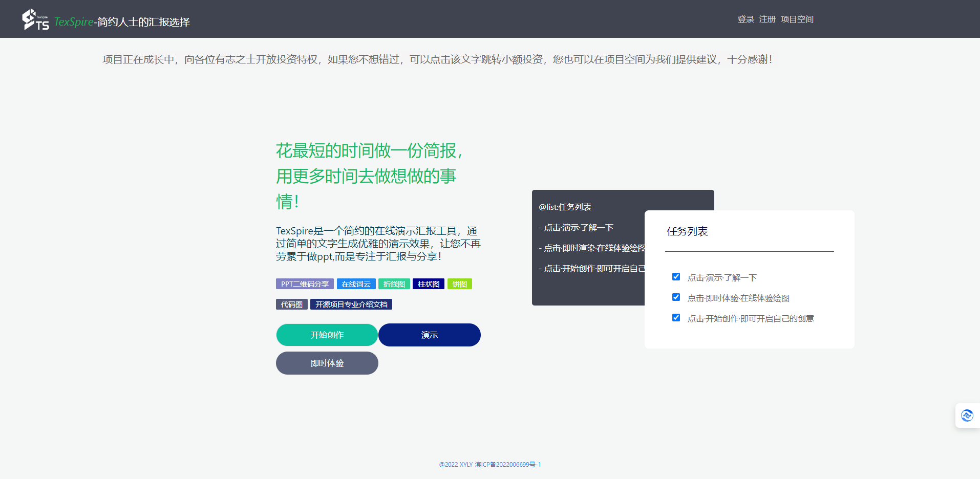Image resolution: width=980 pixels, height=479 pixels.
Task: Select the 柱状图 tag
Action: point(428,284)
